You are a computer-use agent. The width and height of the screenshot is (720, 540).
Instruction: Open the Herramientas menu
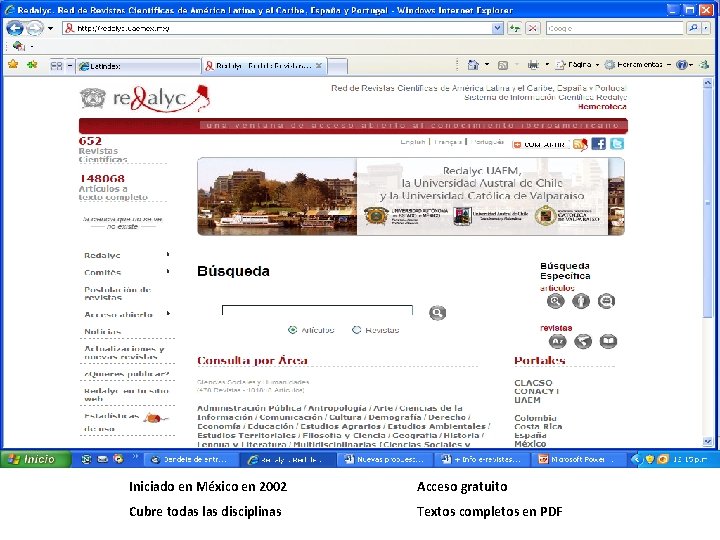tap(638, 65)
